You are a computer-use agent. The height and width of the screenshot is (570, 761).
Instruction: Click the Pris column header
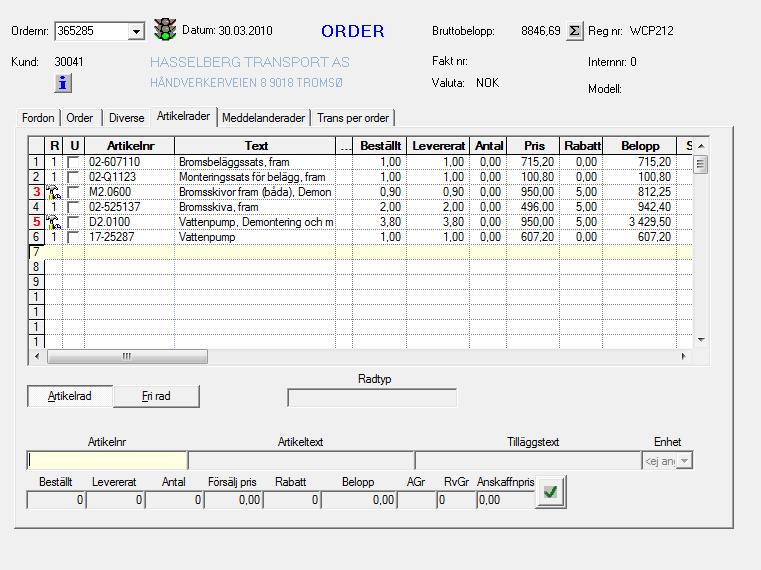533,146
